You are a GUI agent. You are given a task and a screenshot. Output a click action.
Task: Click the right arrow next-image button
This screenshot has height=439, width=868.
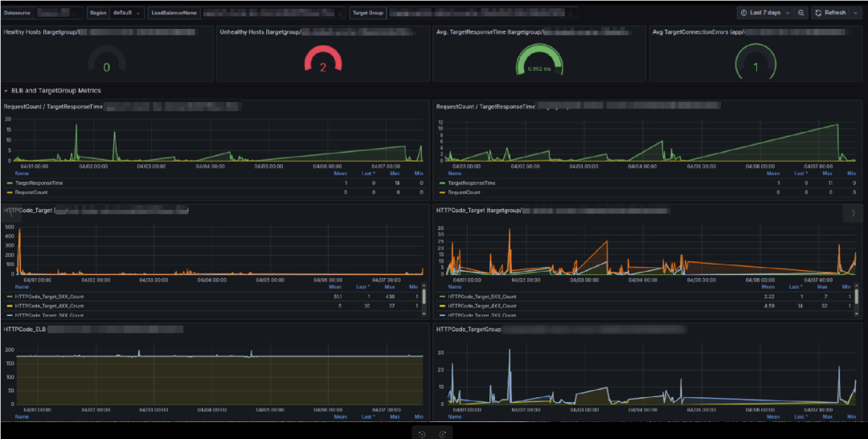pos(853,213)
